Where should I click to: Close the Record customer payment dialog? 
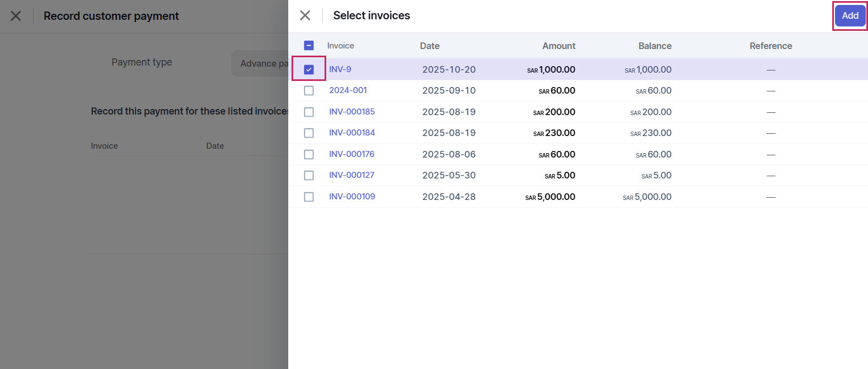(16, 16)
